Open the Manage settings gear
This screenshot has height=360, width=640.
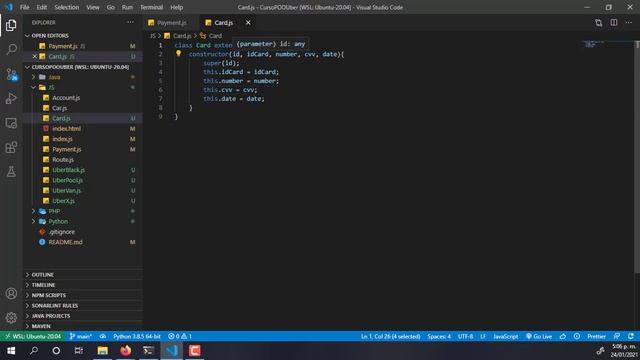click(x=11, y=317)
